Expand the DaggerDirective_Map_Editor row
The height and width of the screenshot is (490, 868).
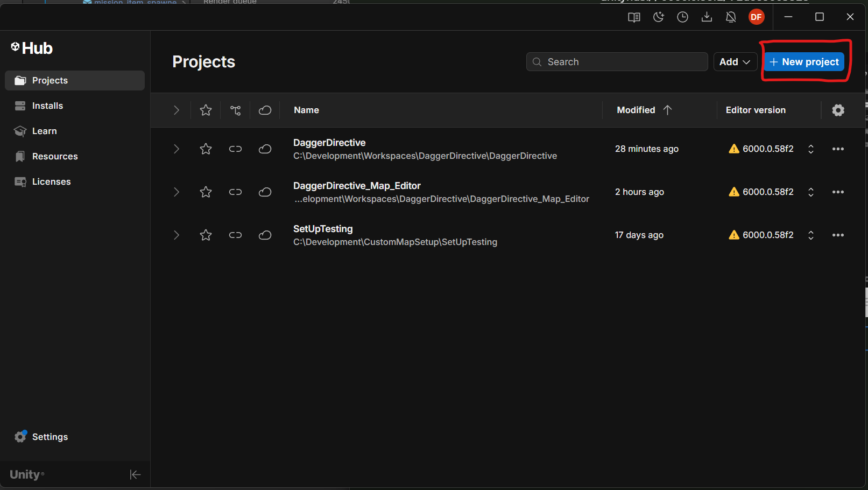pos(176,192)
